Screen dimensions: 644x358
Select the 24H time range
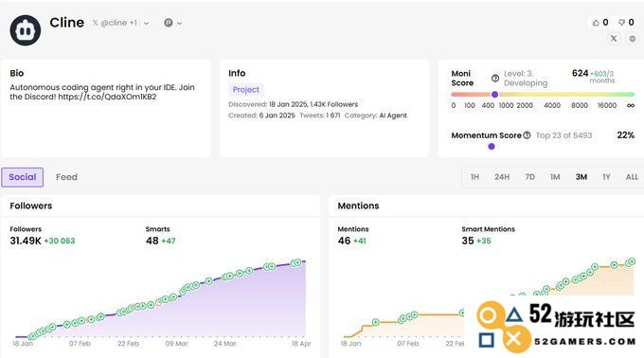pos(502,177)
